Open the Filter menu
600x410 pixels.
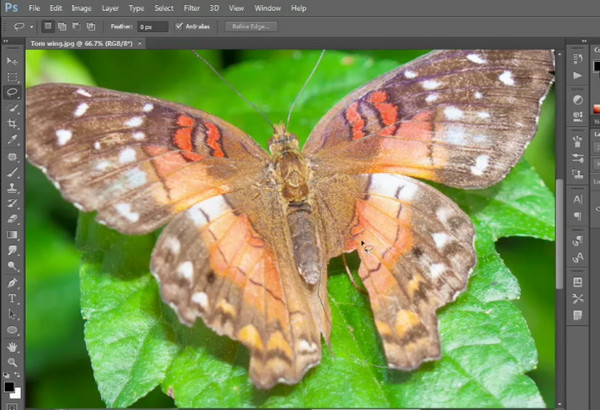coord(191,8)
